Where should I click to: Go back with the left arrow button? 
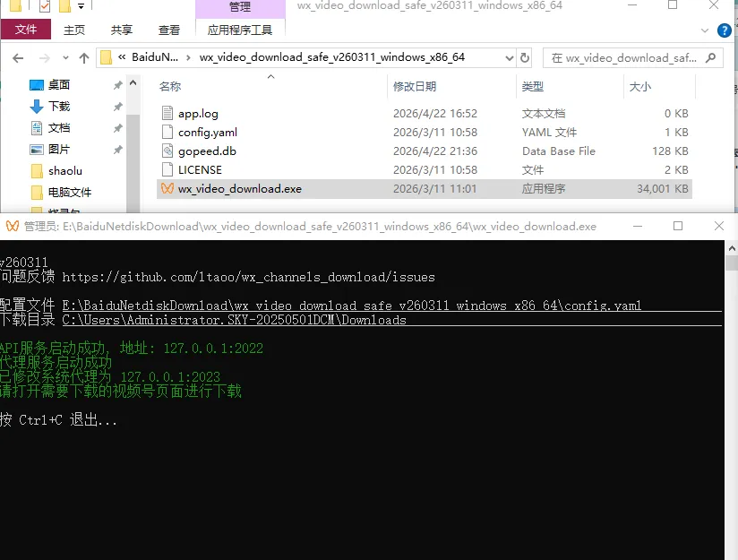pyautogui.click(x=18, y=58)
